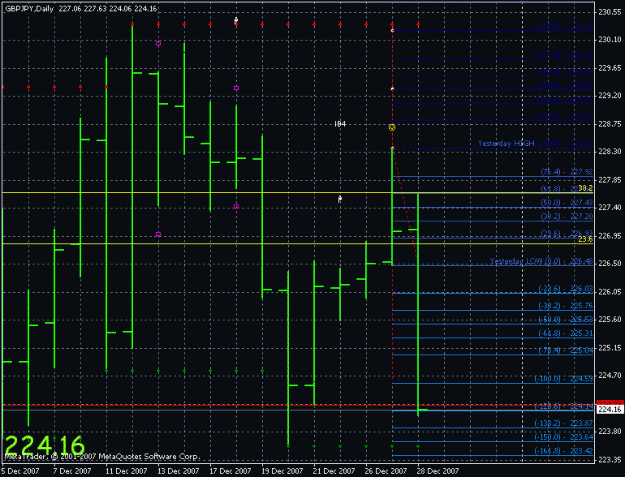The width and height of the screenshot is (625, 477).
Task: Click the 230.10 price axis label
Action: [x=610, y=39]
